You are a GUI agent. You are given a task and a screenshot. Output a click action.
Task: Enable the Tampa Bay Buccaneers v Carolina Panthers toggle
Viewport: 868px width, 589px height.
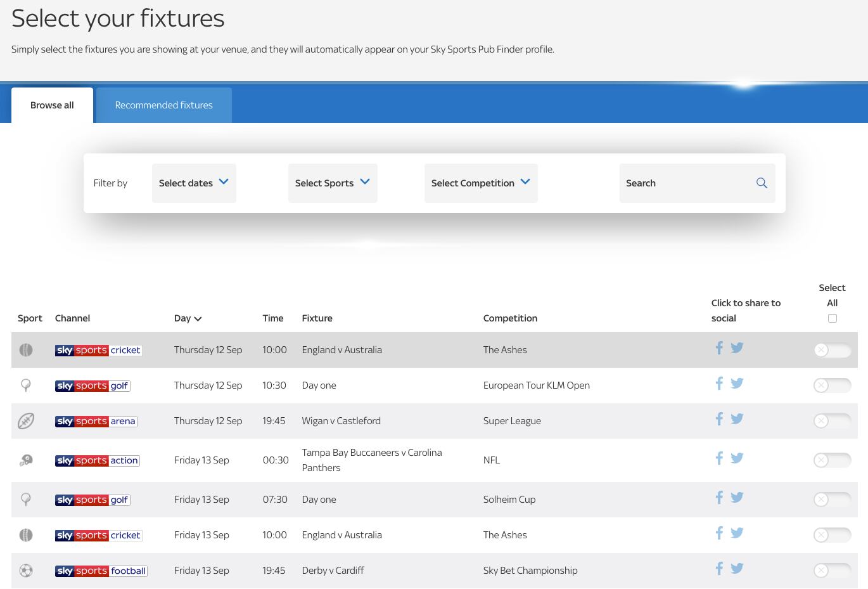pyautogui.click(x=832, y=460)
